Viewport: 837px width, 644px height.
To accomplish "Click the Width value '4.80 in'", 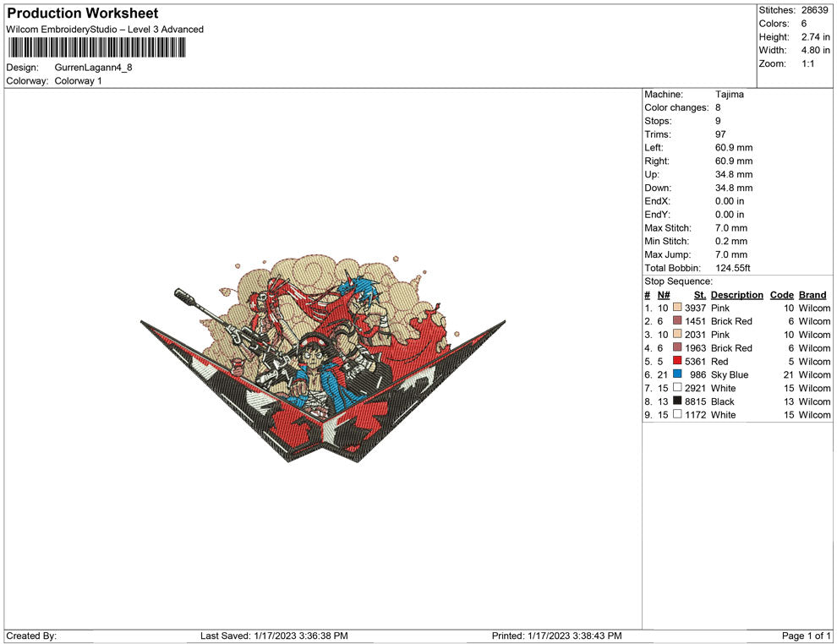I will tap(816, 50).
